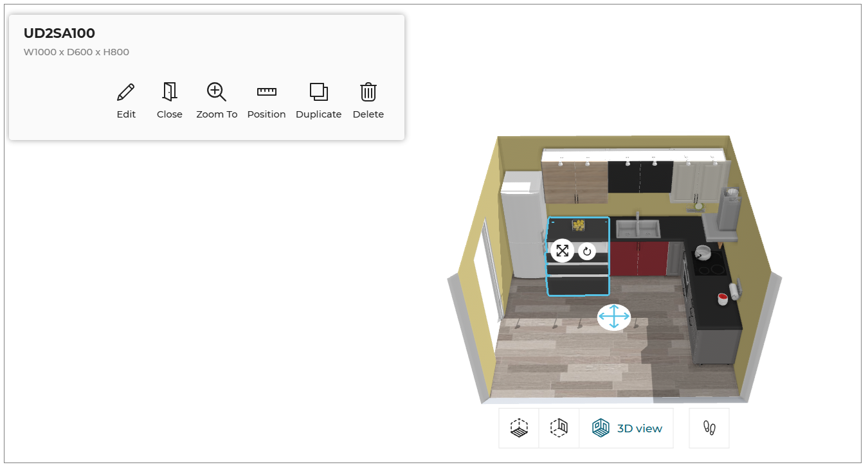Select the 3D view mode
868x467 pixels.
click(626, 428)
